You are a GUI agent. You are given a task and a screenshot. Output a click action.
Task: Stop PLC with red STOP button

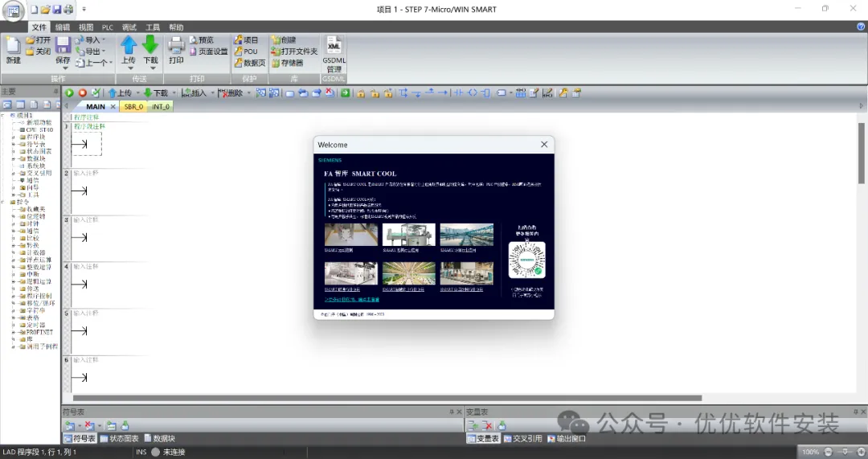pos(83,93)
